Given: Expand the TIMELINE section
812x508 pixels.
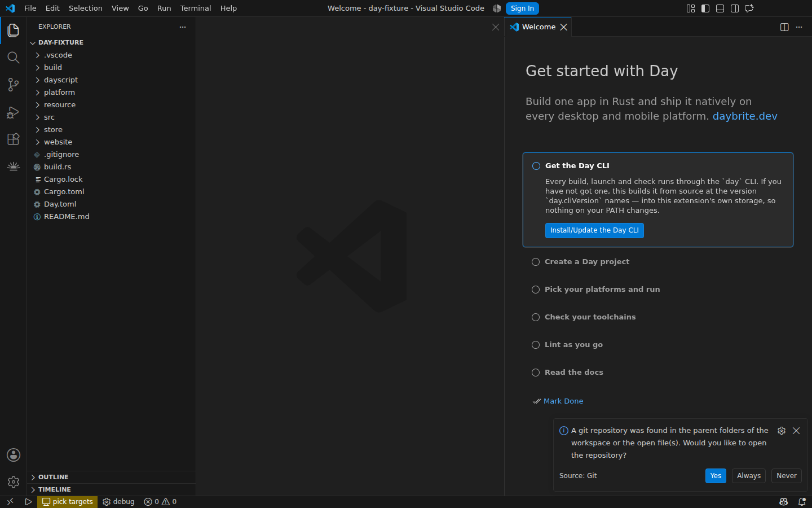Looking at the screenshot, I should [x=111, y=489].
